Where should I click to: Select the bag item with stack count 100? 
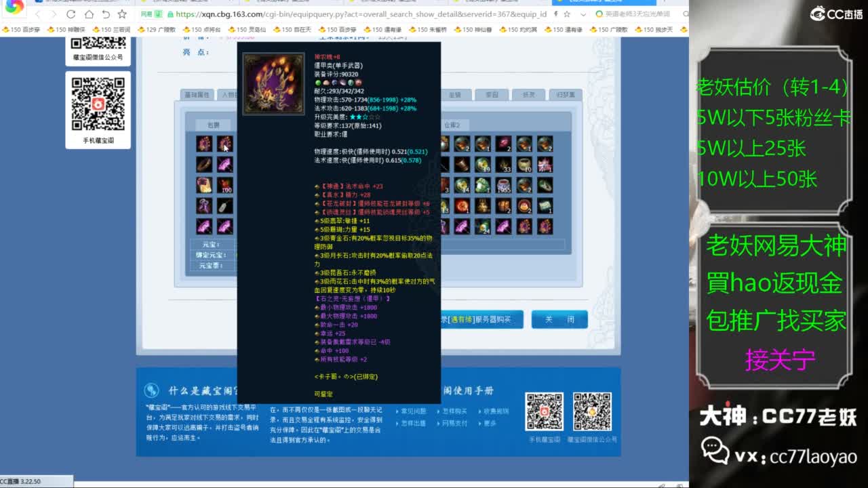pyautogui.click(x=225, y=185)
